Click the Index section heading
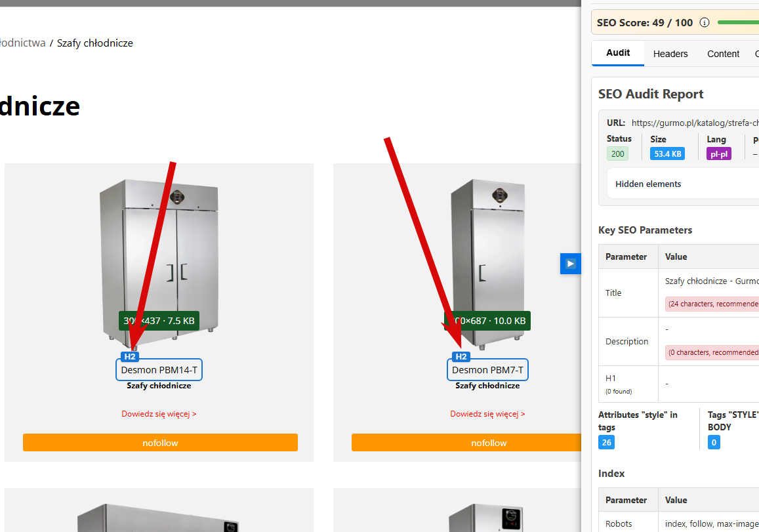Screen dimensions: 759x532 [611, 474]
